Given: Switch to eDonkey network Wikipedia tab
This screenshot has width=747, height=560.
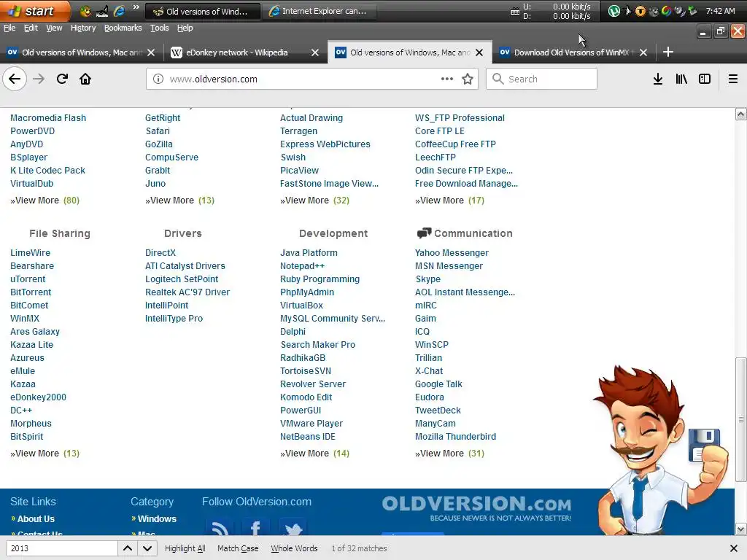Looking at the screenshot, I should click(237, 52).
